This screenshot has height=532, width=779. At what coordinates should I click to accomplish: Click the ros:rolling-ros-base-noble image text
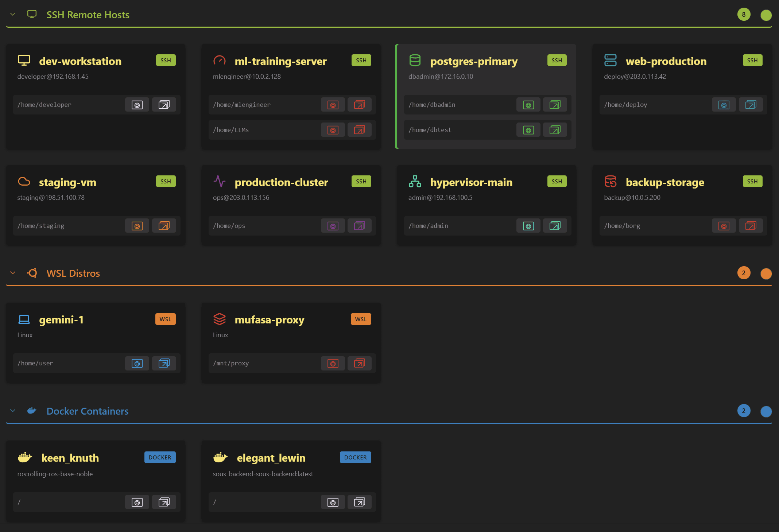(55, 474)
